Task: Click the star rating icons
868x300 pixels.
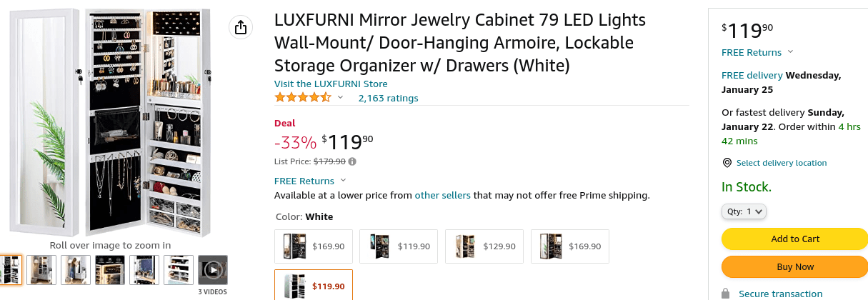Action: (303, 98)
